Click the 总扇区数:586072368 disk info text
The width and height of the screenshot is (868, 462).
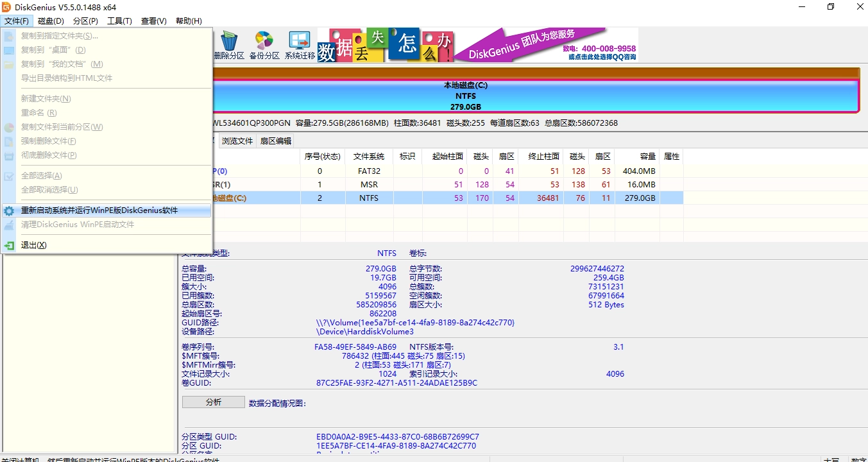click(x=581, y=123)
